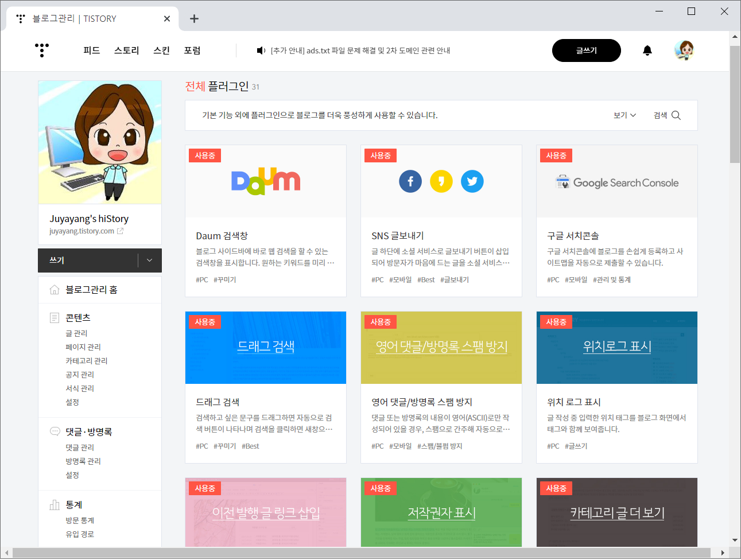The height and width of the screenshot is (560, 741).
Task: Open the ads.txt announcement link
Action: tap(360, 50)
